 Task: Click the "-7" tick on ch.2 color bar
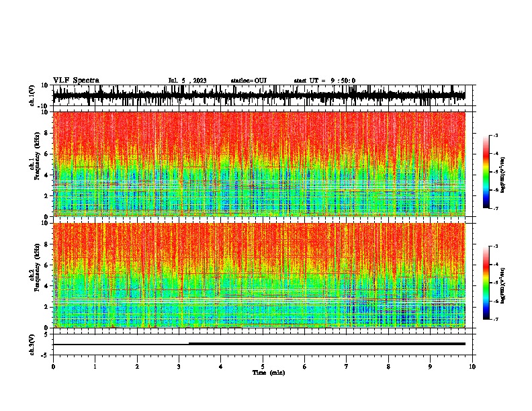point(496,319)
